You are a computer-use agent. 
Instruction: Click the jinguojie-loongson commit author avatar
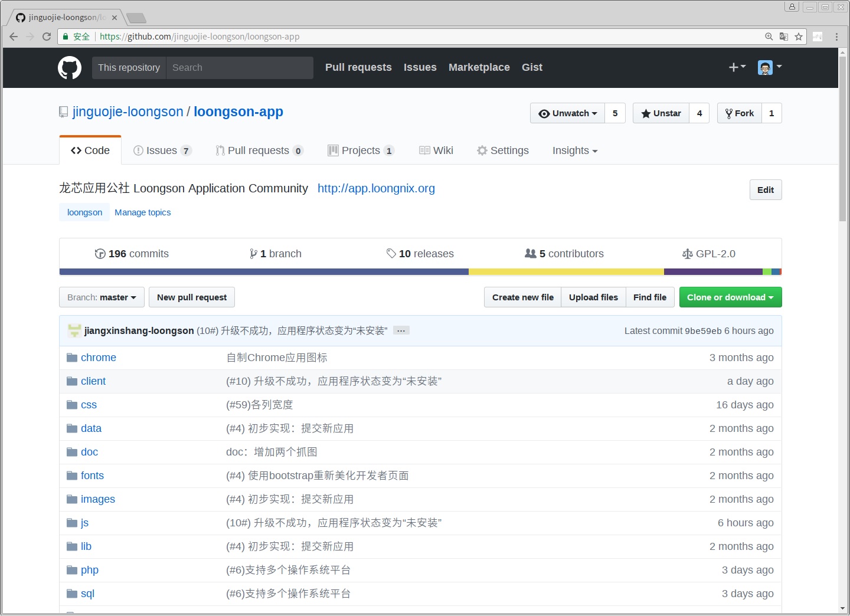(x=74, y=331)
